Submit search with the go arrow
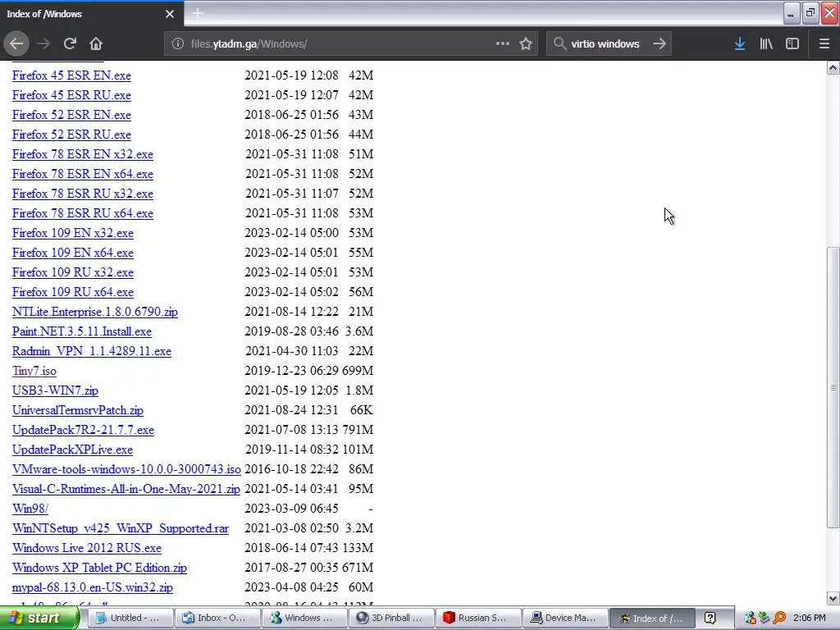The width and height of the screenshot is (840, 630). [x=660, y=43]
